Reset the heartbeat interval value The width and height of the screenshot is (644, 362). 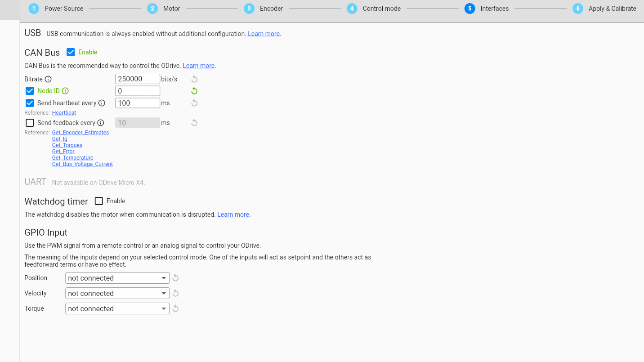pos(194,103)
